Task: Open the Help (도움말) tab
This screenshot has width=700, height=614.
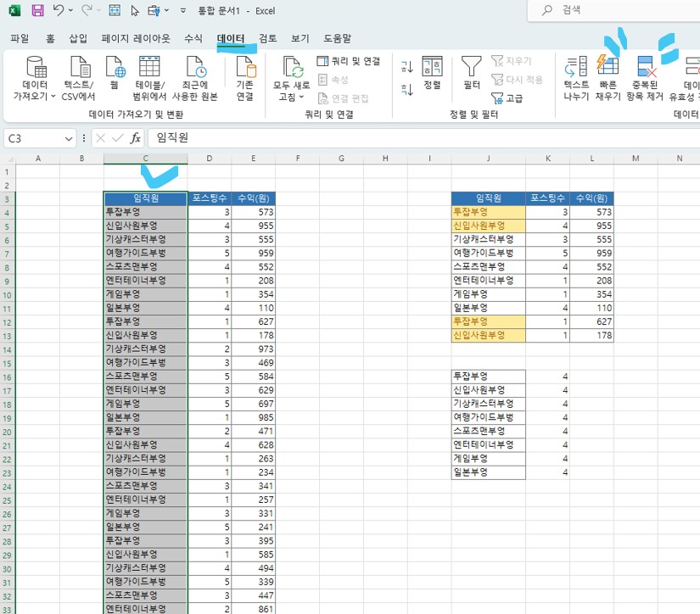Action: coord(337,38)
